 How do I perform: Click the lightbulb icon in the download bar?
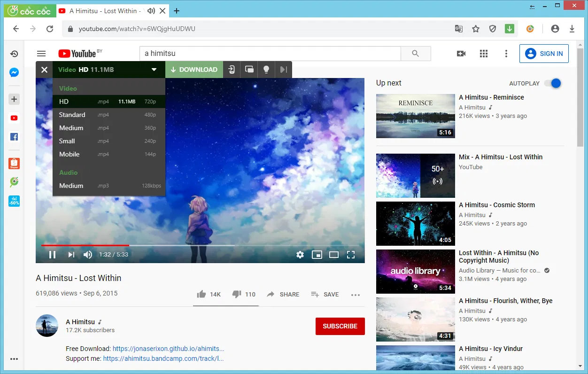[x=266, y=70]
